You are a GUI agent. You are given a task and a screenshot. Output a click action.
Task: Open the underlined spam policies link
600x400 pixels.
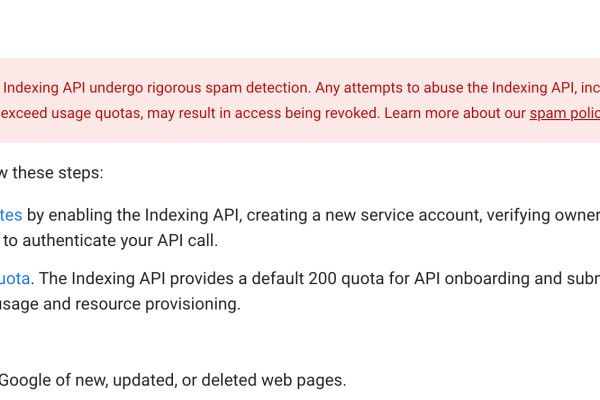point(565,113)
